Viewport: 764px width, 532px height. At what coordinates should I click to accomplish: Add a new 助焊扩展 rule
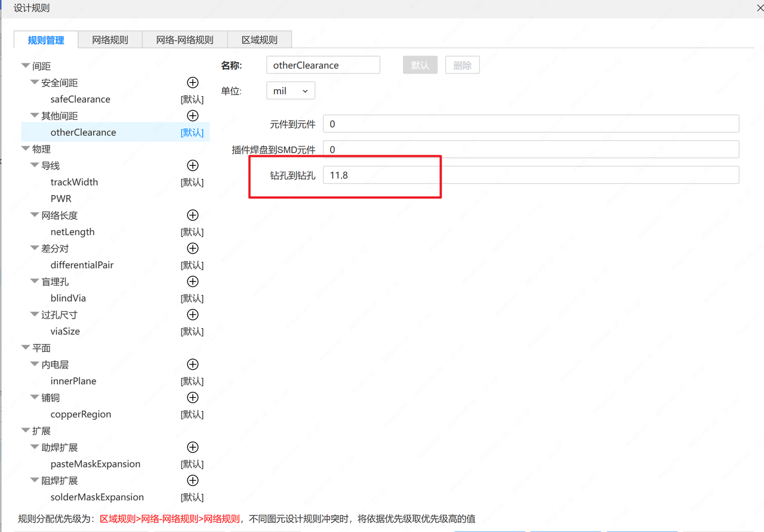click(x=193, y=447)
